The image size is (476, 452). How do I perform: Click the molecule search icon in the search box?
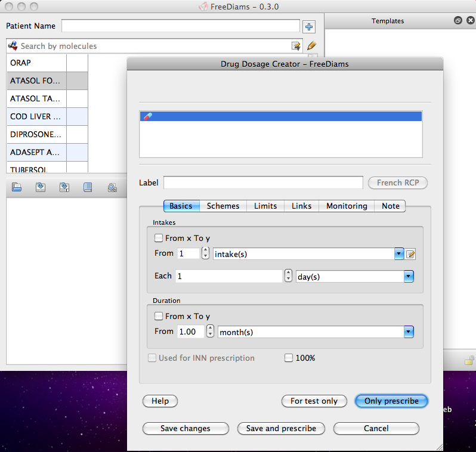tap(13, 46)
